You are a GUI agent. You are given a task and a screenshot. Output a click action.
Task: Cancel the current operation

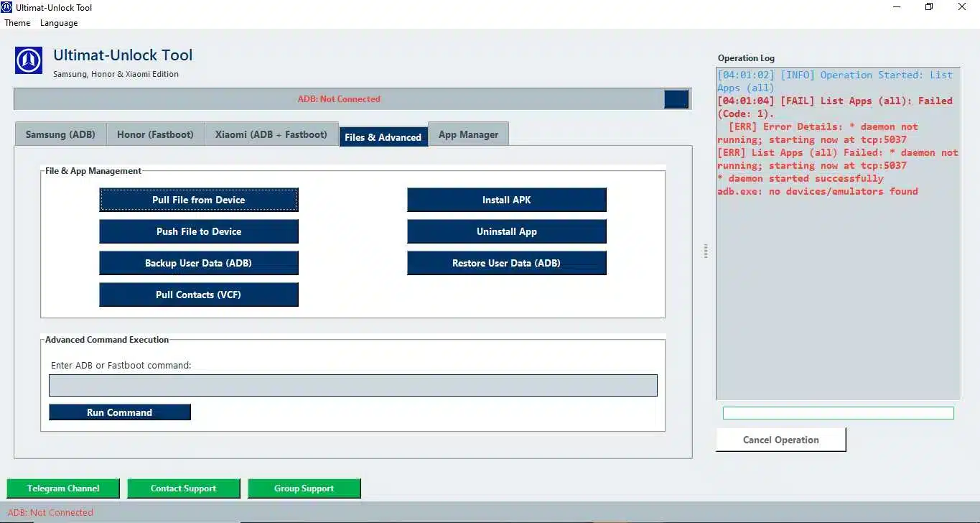[780, 439]
